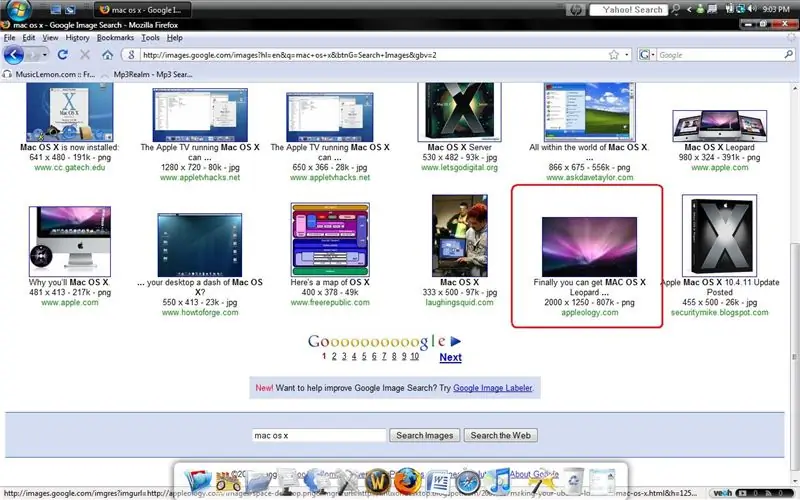The height and width of the screenshot is (500, 800).
Task: Click the appleology.com source text
Action: click(589, 312)
